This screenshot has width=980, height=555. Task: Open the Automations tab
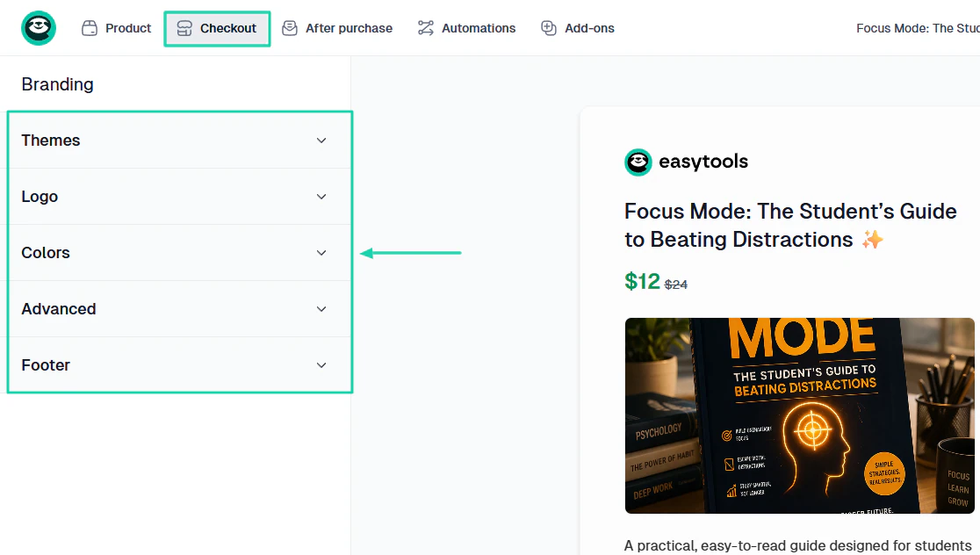coord(467,28)
